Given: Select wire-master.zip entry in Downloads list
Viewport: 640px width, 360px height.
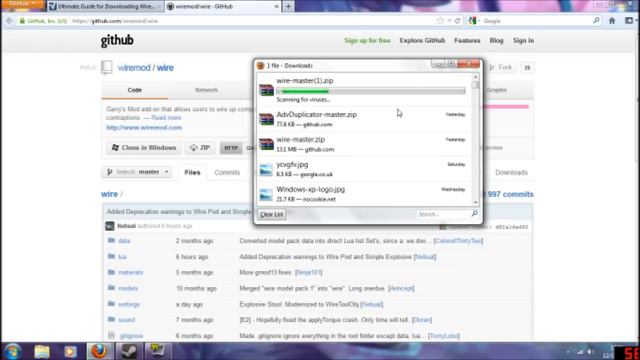Looking at the screenshot, I should (x=364, y=144).
